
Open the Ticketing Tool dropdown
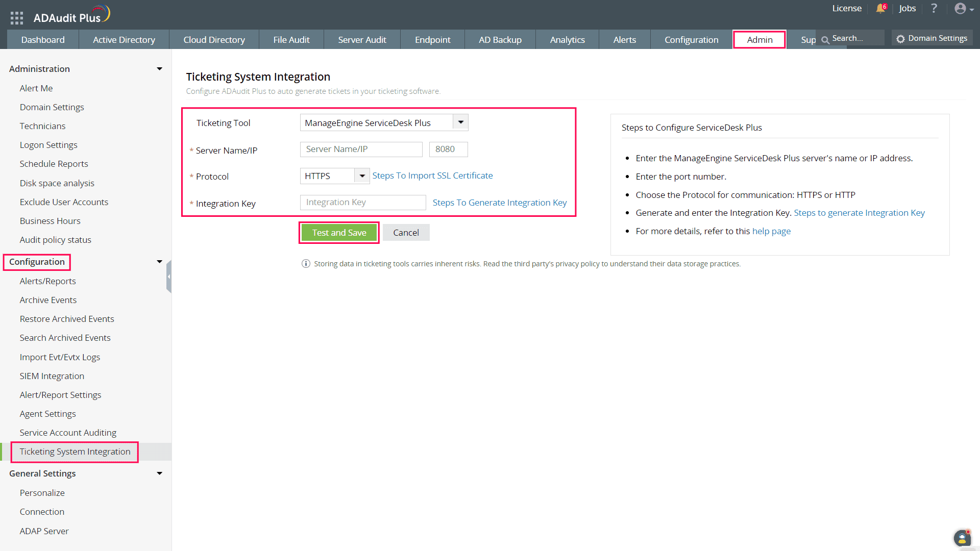pyautogui.click(x=460, y=122)
